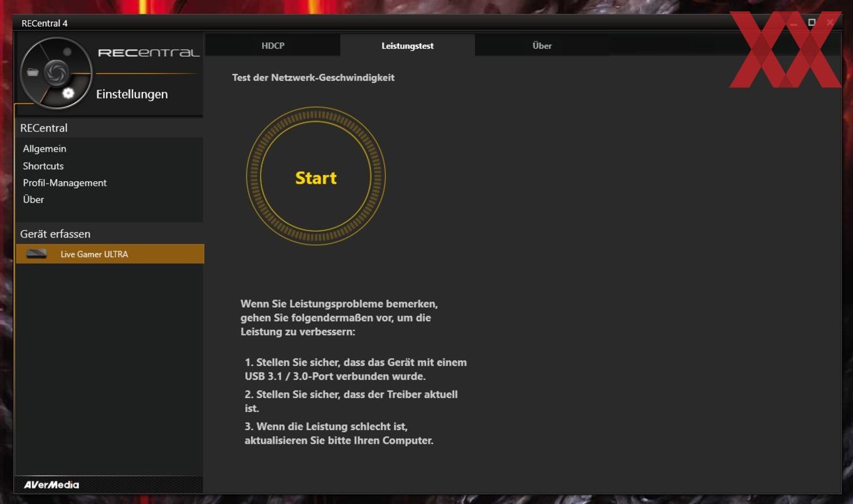Click the Test der Netzwerk-Geschwindigkeit label
The height and width of the screenshot is (504, 853).
click(x=313, y=78)
